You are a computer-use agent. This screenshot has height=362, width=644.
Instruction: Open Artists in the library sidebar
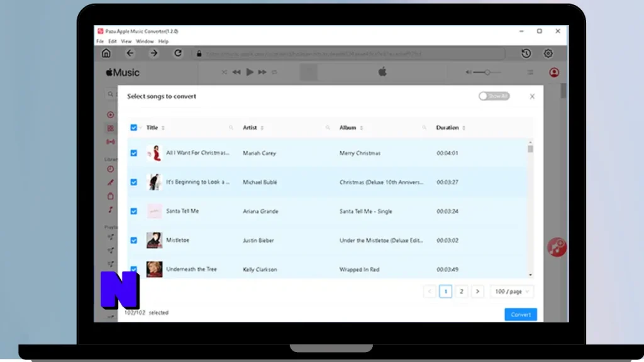point(111,183)
